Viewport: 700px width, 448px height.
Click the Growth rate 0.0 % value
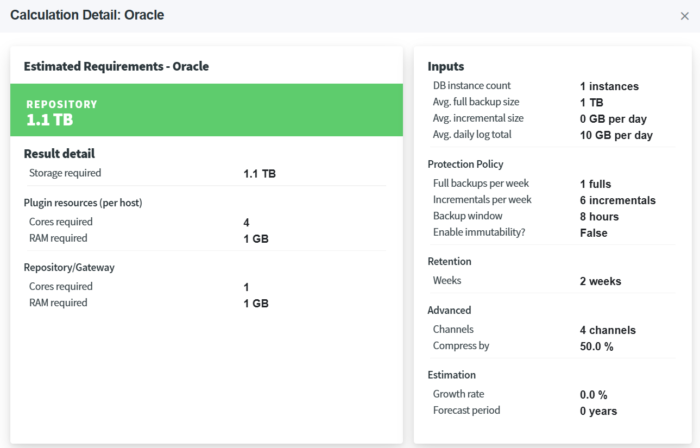tap(593, 395)
